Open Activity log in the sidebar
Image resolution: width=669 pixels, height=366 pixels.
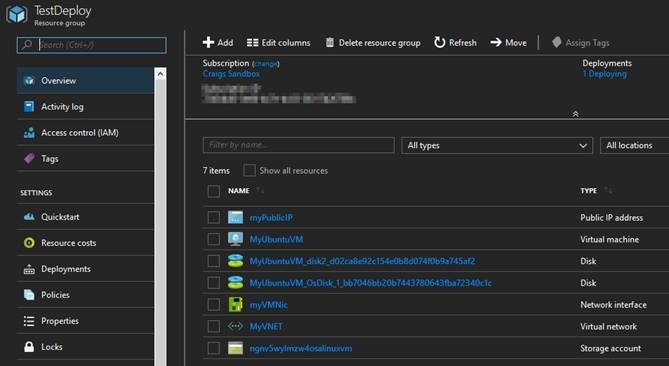pos(85,107)
